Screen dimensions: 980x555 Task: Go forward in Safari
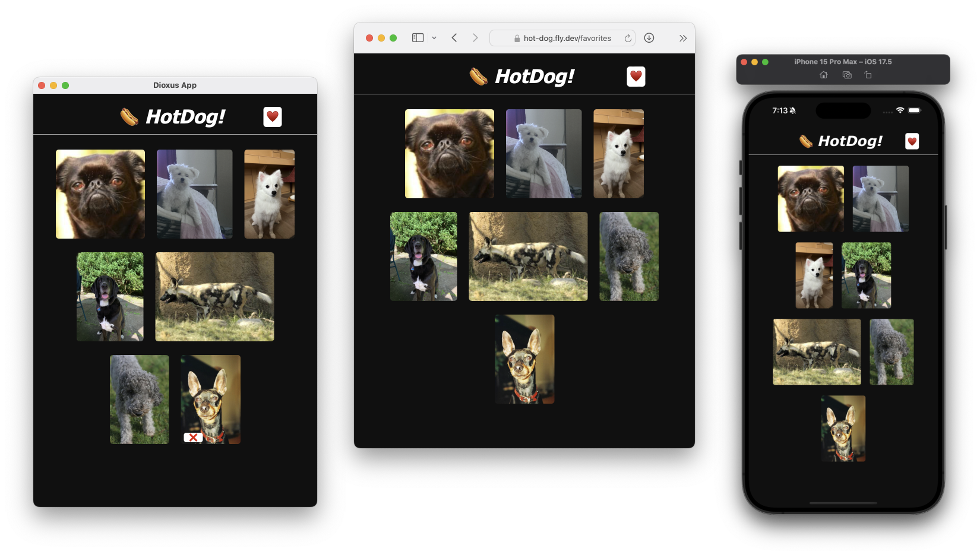pyautogui.click(x=475, y=38)
